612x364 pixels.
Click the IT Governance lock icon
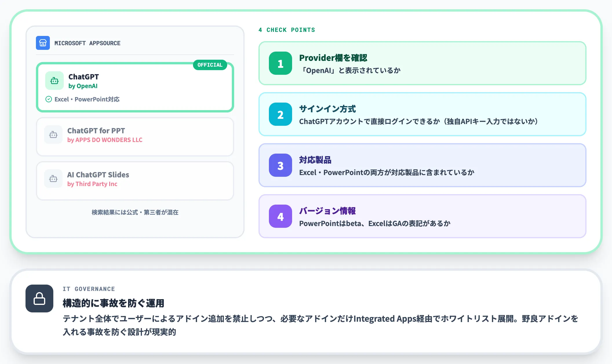click(39, 299)
